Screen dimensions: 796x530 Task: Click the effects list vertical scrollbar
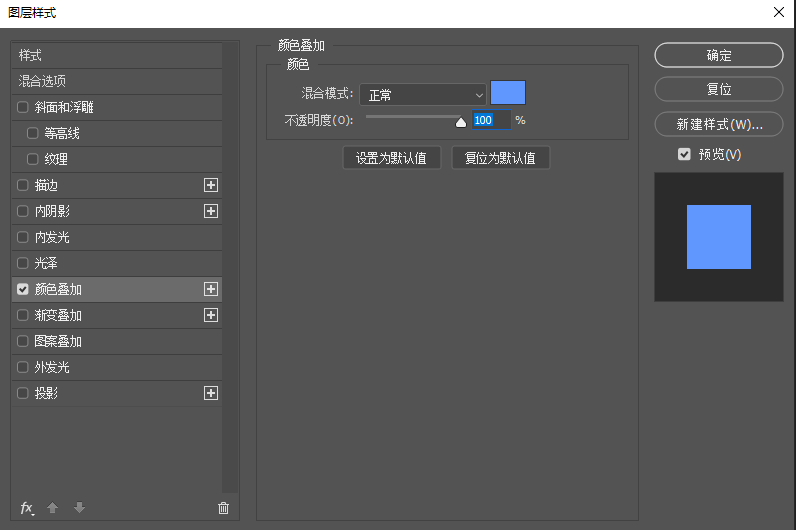[230, 268]
